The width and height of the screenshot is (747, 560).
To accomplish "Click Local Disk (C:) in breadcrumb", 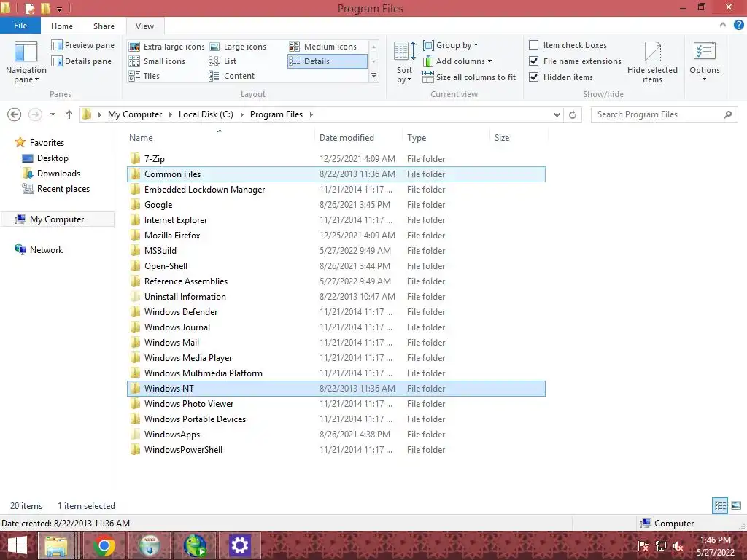I will click(x=206, y=114).
